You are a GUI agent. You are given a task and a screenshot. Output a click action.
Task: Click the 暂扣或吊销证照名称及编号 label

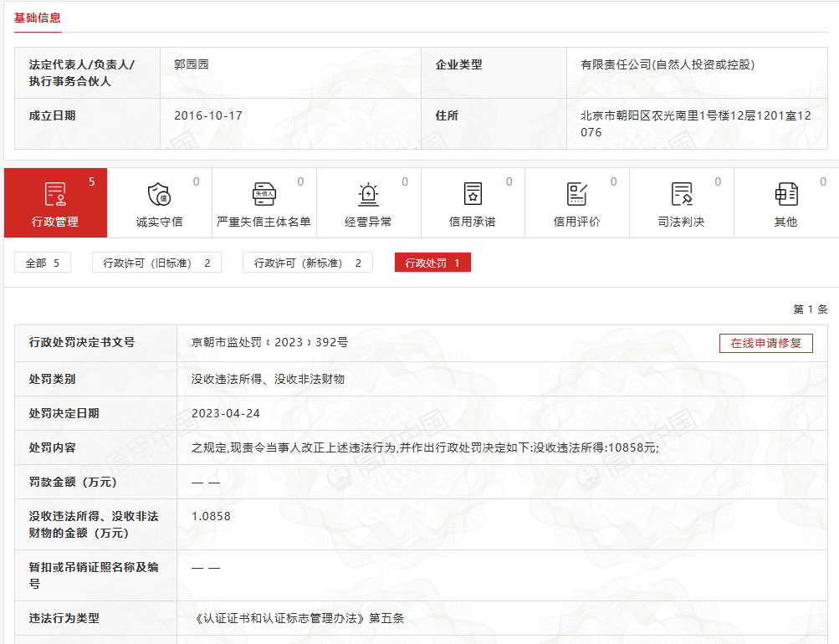[x=94, y=575]
